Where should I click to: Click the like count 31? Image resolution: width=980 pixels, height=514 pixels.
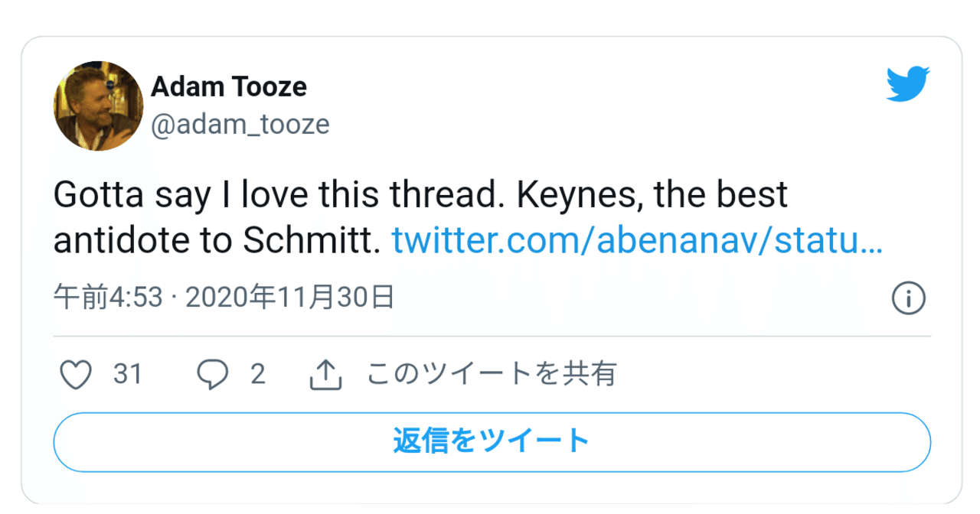point(128,375)
